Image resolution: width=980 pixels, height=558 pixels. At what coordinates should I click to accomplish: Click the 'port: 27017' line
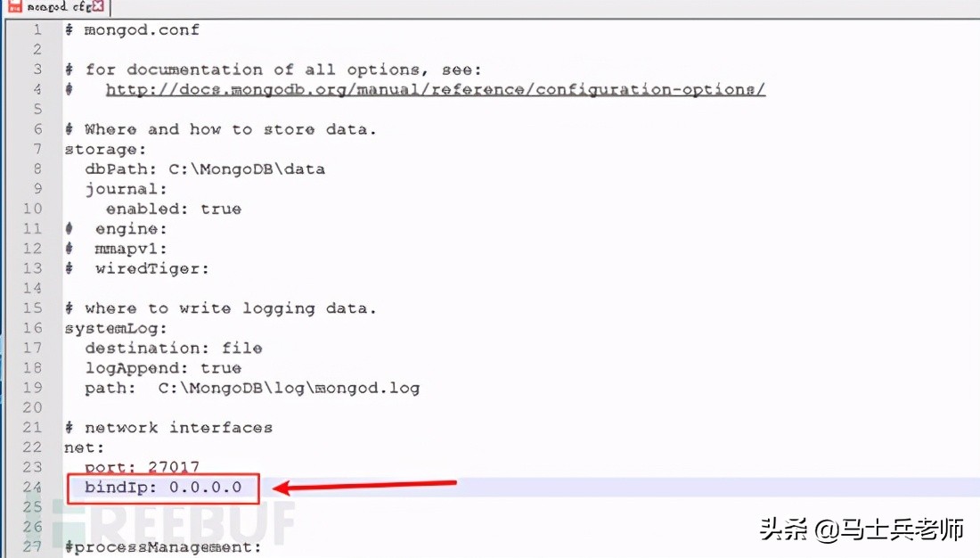[143, 467]
